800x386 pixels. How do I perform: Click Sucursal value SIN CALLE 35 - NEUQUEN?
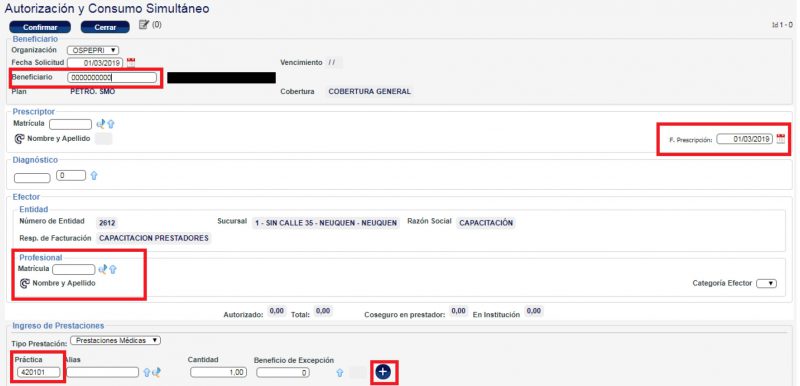[x=326, y=223]
